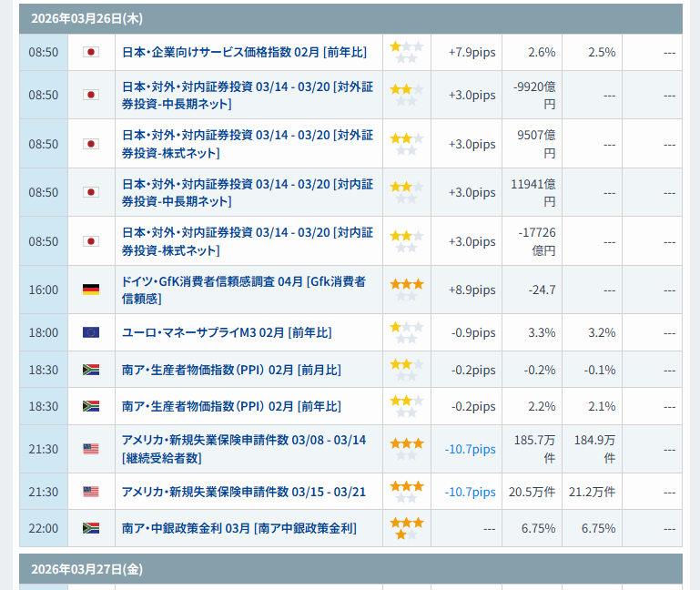This screenshot has height=590, width=700.
Task: Open the 対外証券投資-株式ネット indicator link
Action: point(247,144)
